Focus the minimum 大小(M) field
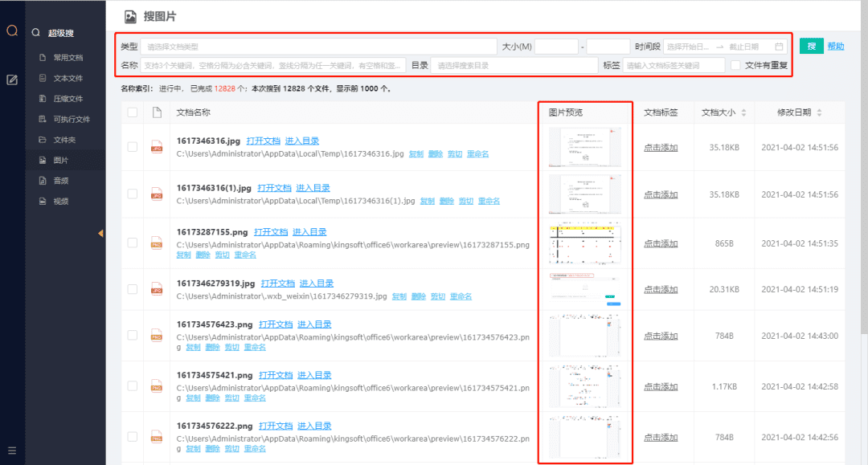This screenshot has height=465, width=868. (556, 47)
